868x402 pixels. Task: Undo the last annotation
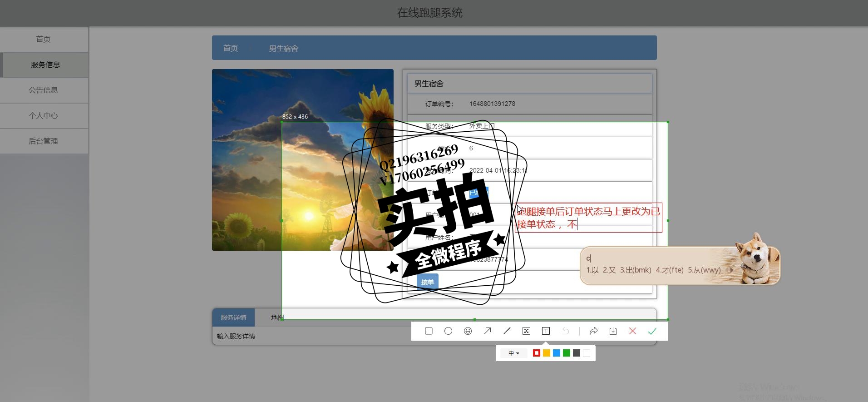[x=565, y=331]
